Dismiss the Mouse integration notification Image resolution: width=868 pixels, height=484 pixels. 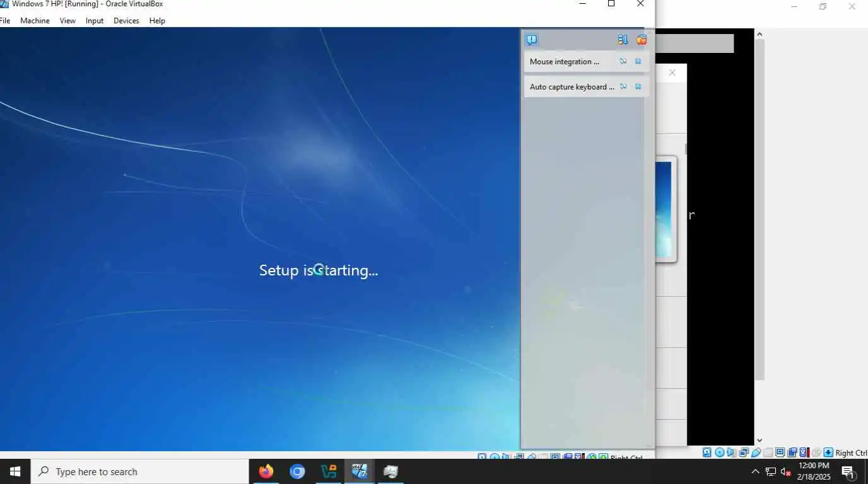pyautogui.click(x=638, y=61)
